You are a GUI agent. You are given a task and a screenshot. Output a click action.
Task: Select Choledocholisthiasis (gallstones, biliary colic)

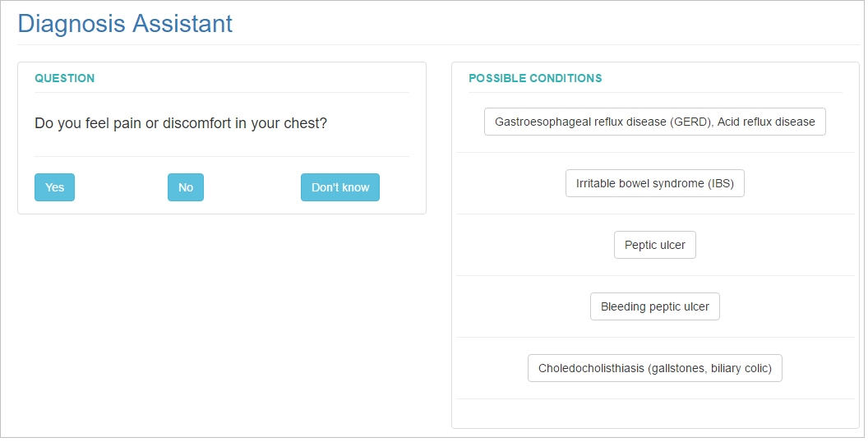click(x=655, y=368)
